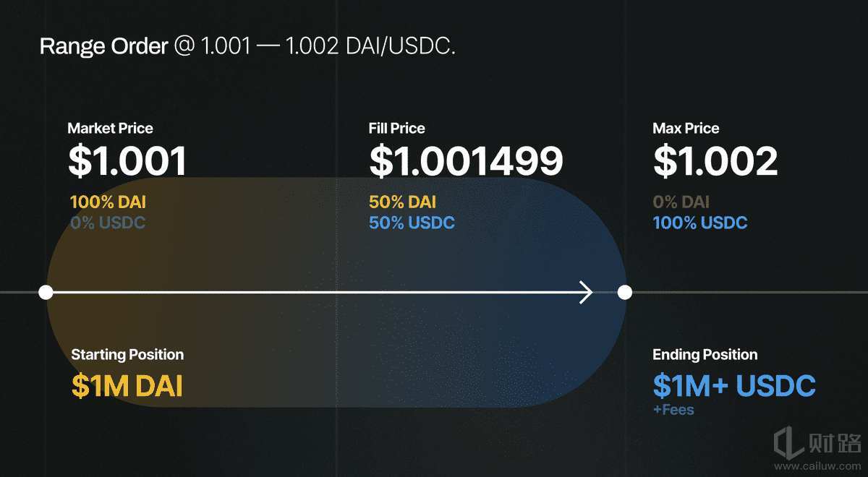Viewport: 868px width, 477px height.
Task: Select the $1.002 max price value
Action: click(715, 161)
